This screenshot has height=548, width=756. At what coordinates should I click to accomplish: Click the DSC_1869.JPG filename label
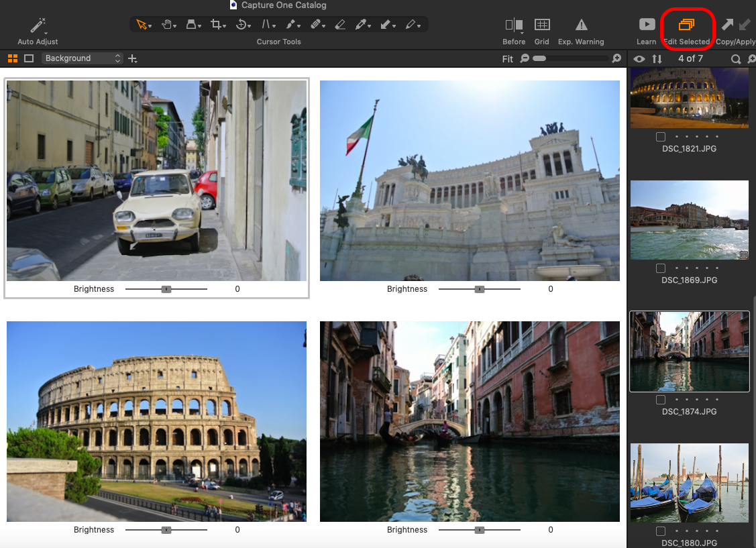689,280
